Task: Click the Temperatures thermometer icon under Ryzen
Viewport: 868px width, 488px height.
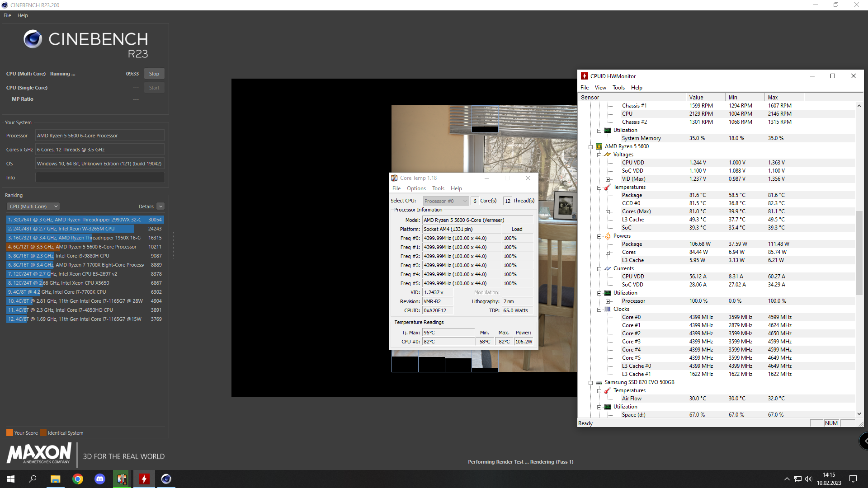Action: coord(607,187)
